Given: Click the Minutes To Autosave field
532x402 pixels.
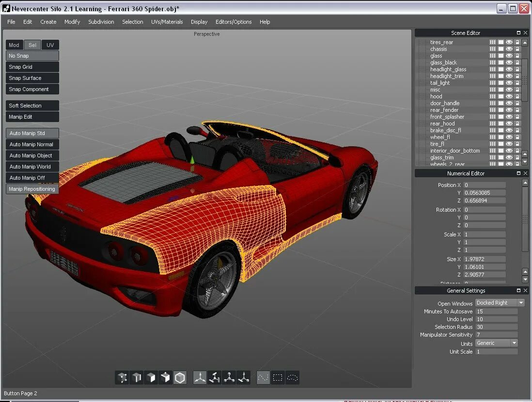Looking at the screenshot, I should tap(496, 311).
